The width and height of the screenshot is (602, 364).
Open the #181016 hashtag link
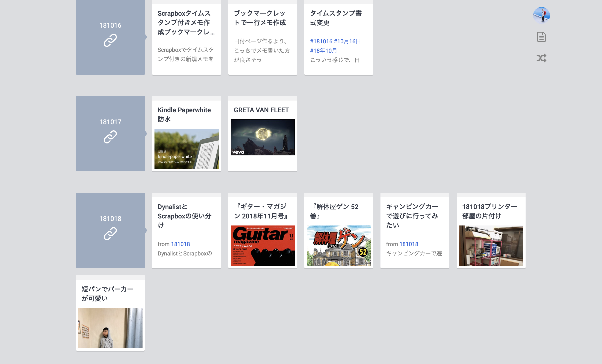[x=321, y=41]
